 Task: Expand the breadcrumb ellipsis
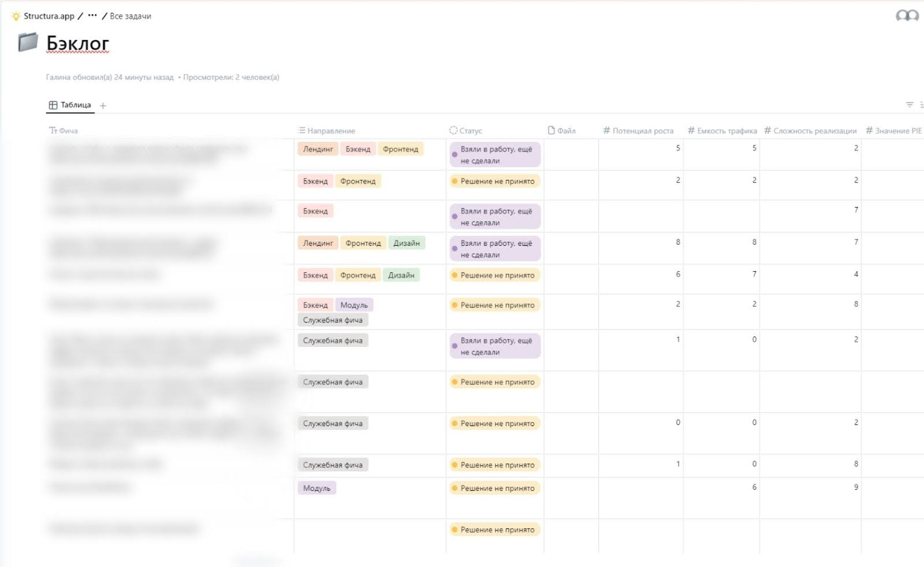click(x=92, y=16)
